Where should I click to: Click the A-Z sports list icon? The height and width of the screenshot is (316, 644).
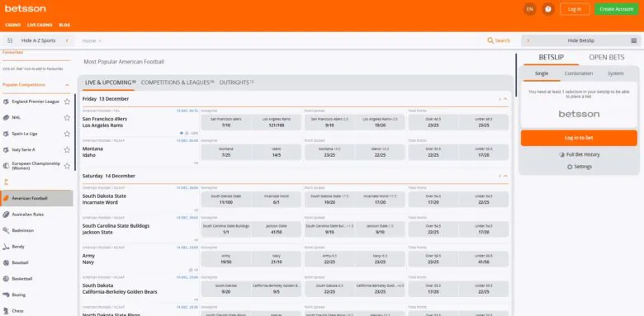click(10, 40)
